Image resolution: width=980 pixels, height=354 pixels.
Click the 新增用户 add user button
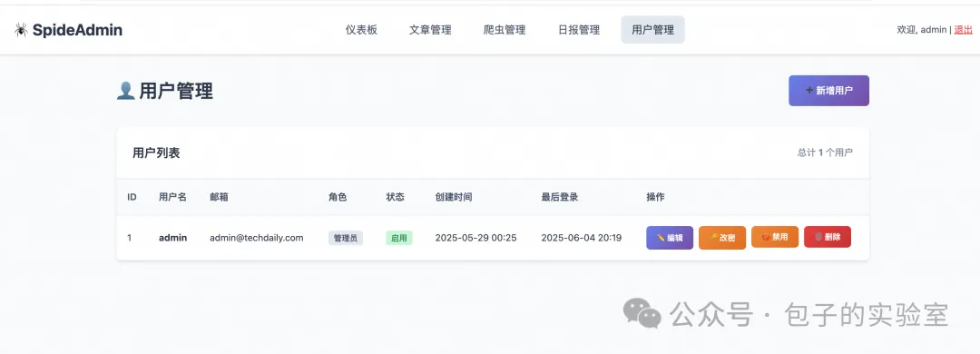828,91
